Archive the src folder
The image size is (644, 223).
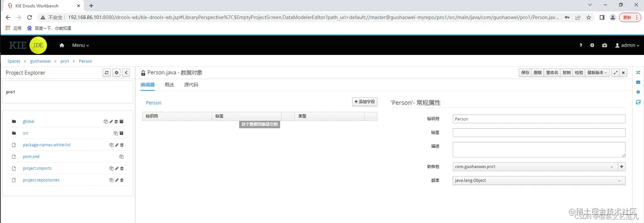121,133
